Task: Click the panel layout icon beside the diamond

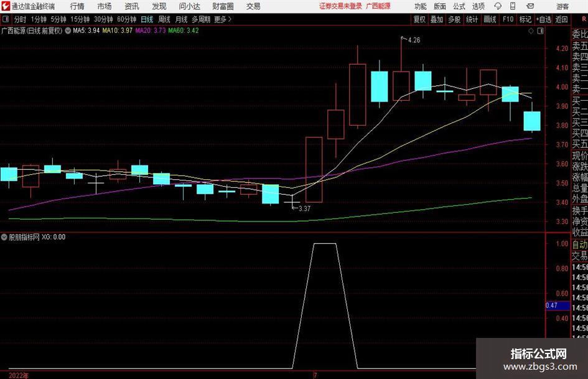Action: pos(540,31)
